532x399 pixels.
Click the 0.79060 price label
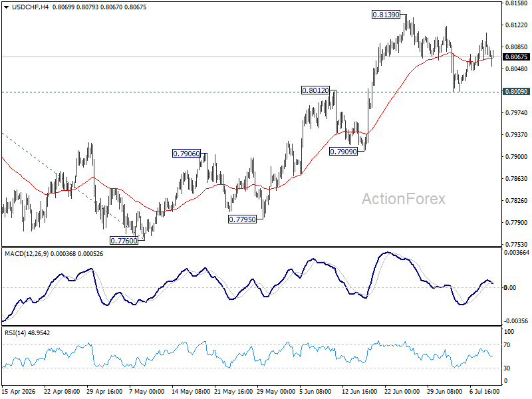tap(186, 154)
